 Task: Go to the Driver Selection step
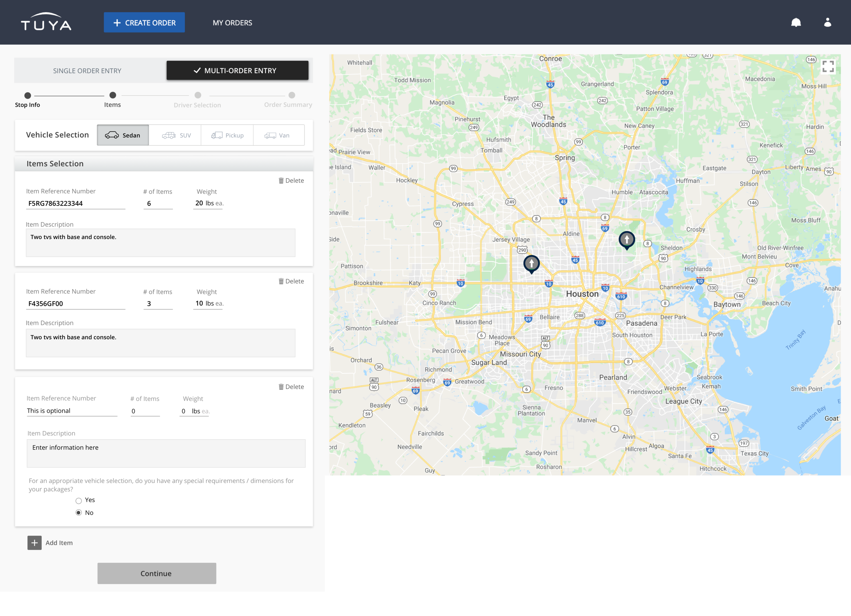(197, 100)
